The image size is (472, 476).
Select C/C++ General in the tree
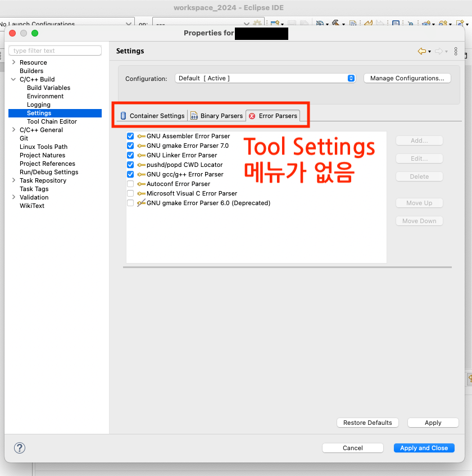click(41, 130)
